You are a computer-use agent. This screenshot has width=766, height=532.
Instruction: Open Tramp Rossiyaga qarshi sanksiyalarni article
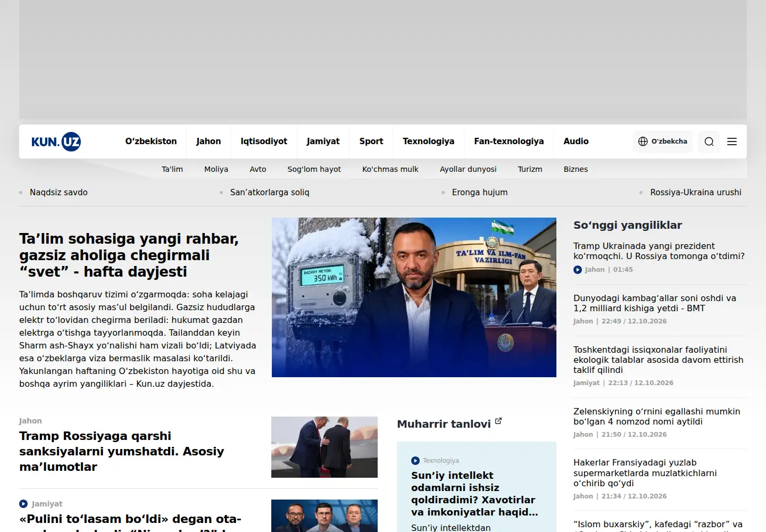(x=122, y=452)
